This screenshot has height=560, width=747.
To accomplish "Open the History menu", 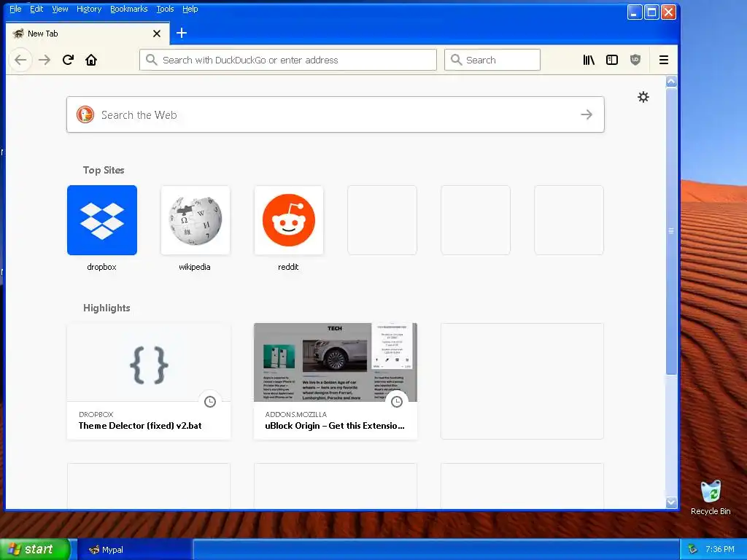I will point(89,9).
